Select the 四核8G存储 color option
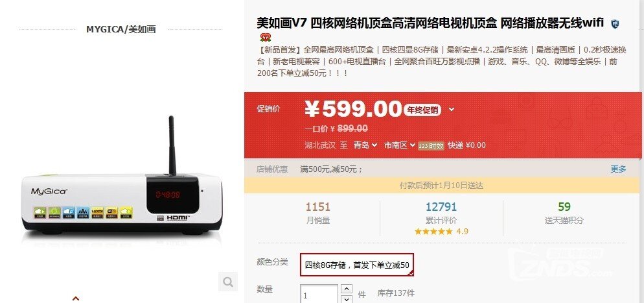This screenshot has height=303, width=644. click(x=357, y=265)
